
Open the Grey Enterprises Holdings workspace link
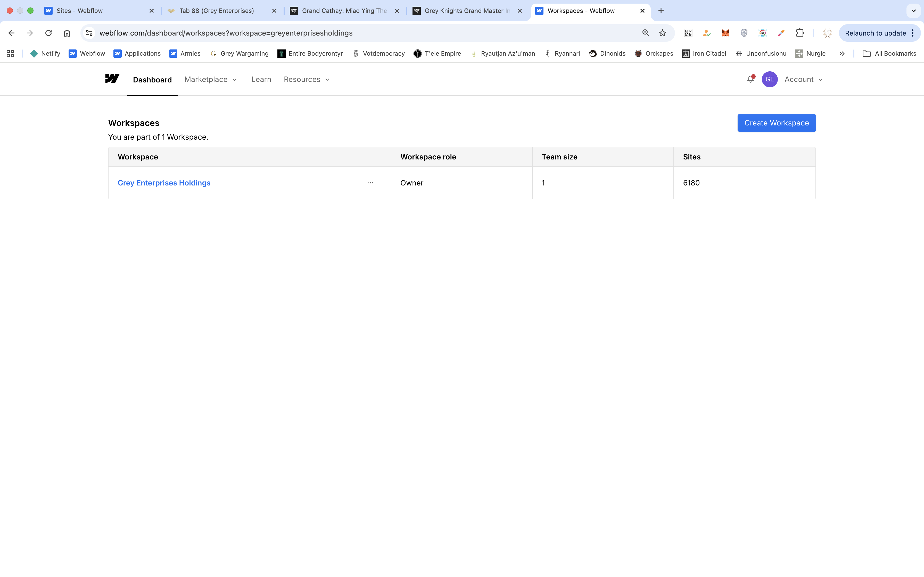tap(164, 183)
